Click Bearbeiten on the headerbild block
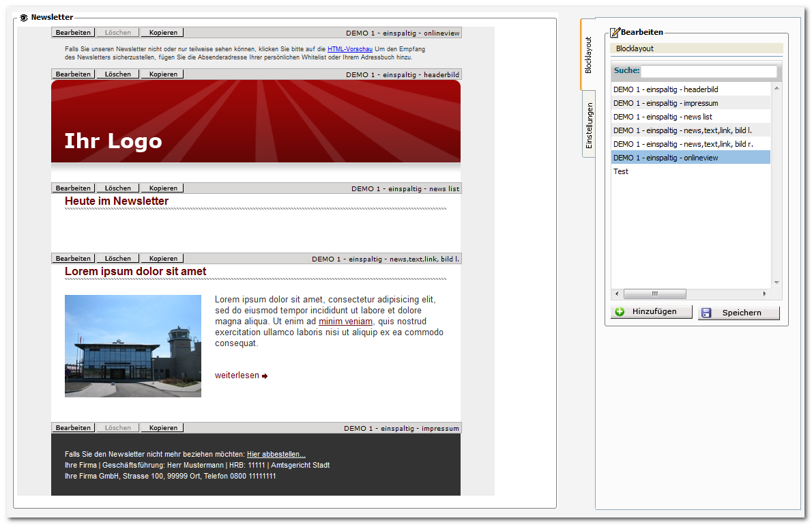 73,74
